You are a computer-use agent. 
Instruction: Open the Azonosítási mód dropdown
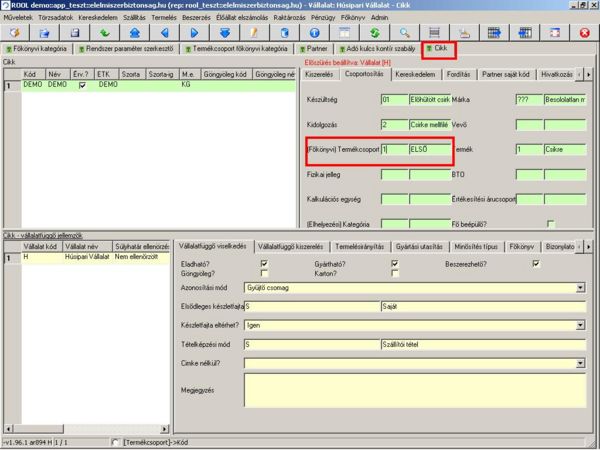pos(580,288)
